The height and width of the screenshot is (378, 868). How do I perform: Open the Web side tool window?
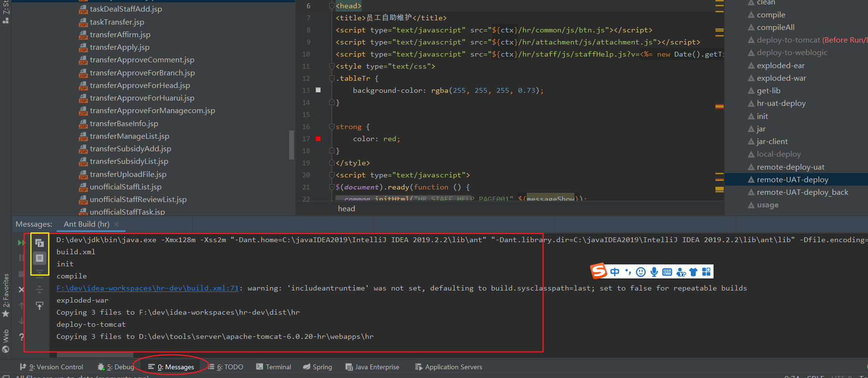click(6, 341)
